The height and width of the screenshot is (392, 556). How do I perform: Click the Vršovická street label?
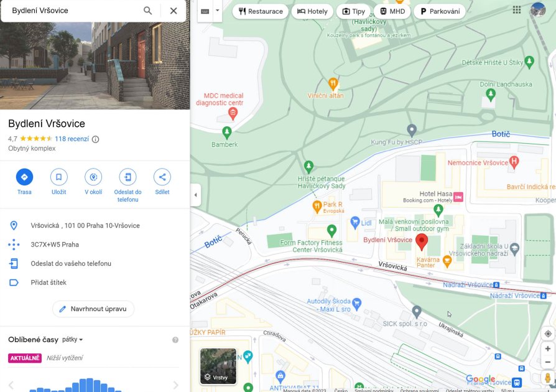tap(392, 266)
